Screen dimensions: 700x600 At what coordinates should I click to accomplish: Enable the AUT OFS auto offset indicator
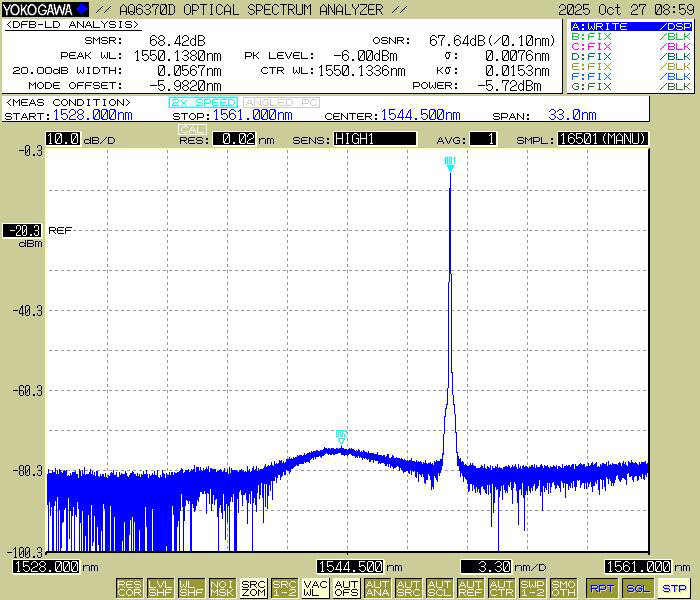[346, 588]
